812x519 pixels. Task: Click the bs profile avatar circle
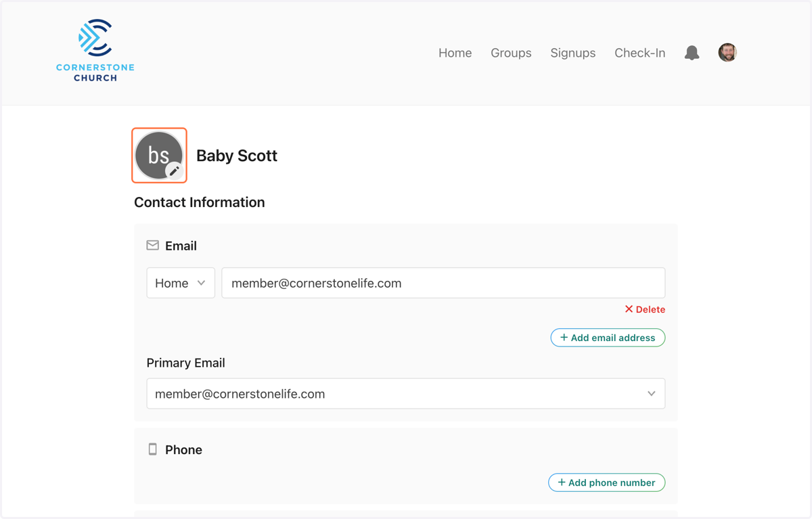[159, 155]
